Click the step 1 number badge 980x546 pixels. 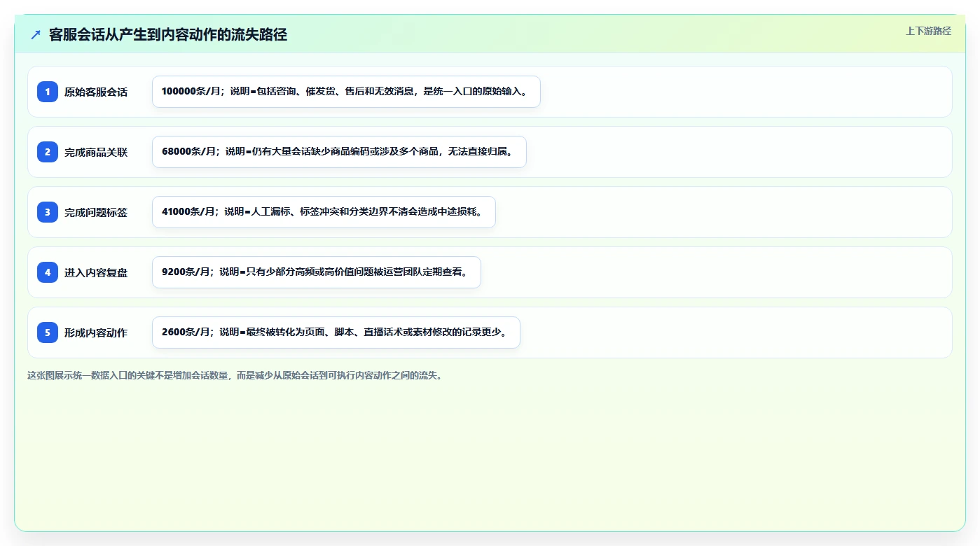tap(48, 92)
